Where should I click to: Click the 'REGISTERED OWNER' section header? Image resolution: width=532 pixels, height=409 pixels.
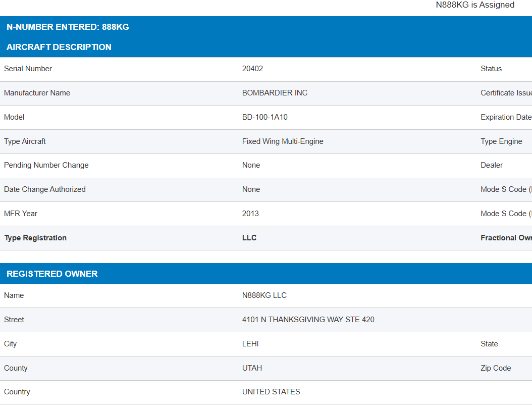(52, 274)
